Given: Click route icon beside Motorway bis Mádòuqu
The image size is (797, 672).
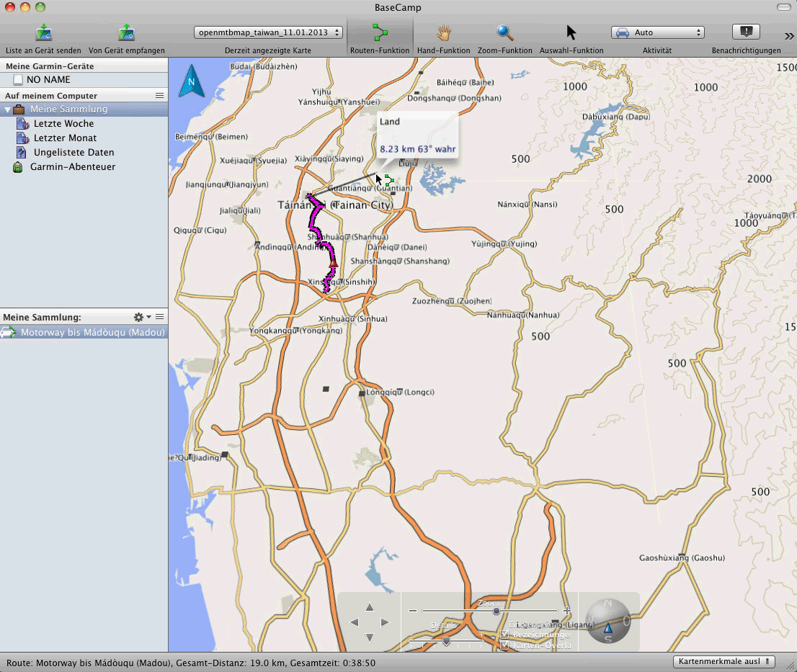Looking at the screenshot, I should (8, 333).
